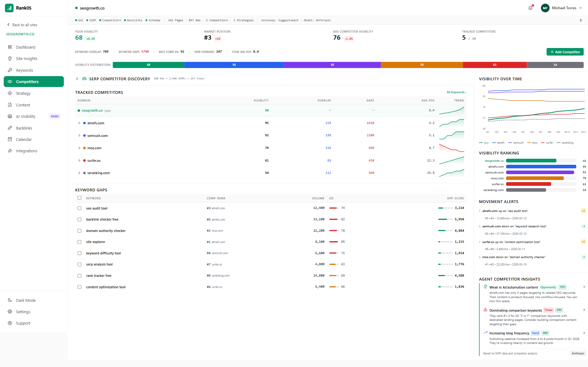Expand the ahrefs.com competitor row
The image size is (588, 367).
pyautogui.click(x=79, y=123)
